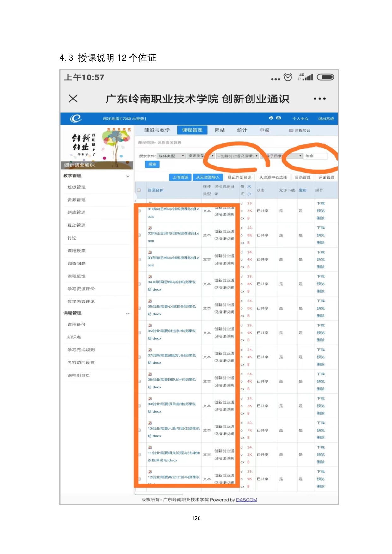Image resolution: width=392 pixels, height=554 pixels.
Task: Click file icon for 02辩证思维与创新授课说明
Action: (150, 228)
